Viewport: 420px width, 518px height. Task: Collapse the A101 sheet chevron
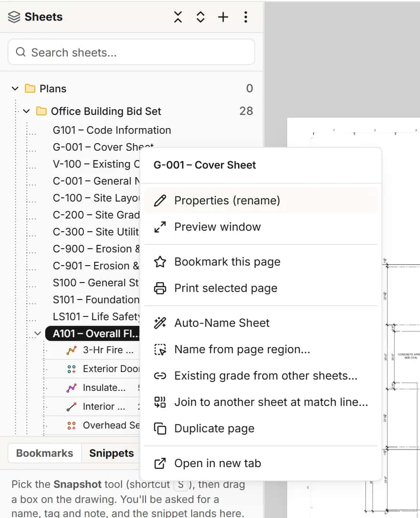click(38, 333)
